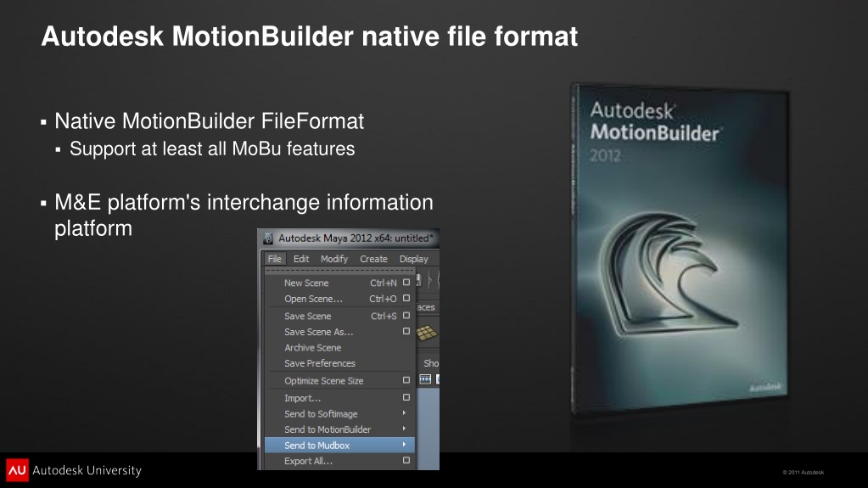868x488 pixels.
Task: Click the MotionBuilder 2012 box image
Action: [x=680, y=250]
